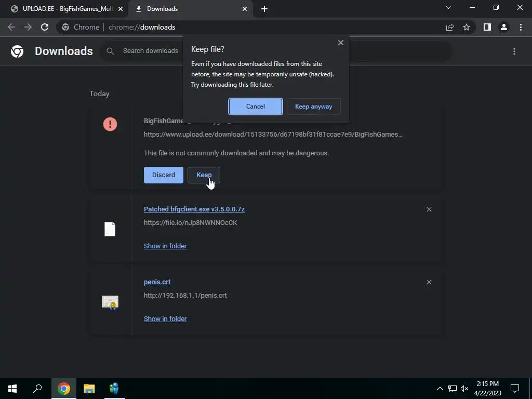Bookmark this page with the star
The width and height of the screenshot is (532, 399).
pos(467,27)
